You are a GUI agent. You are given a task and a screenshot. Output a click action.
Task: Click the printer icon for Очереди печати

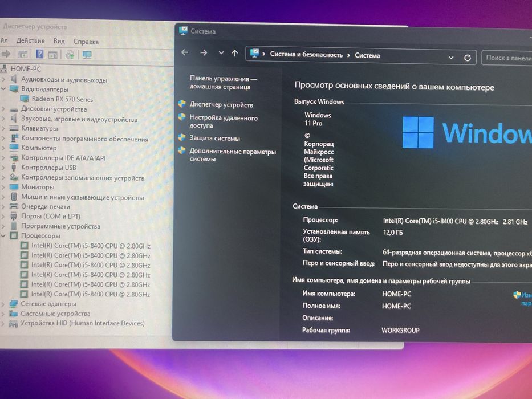14,206
